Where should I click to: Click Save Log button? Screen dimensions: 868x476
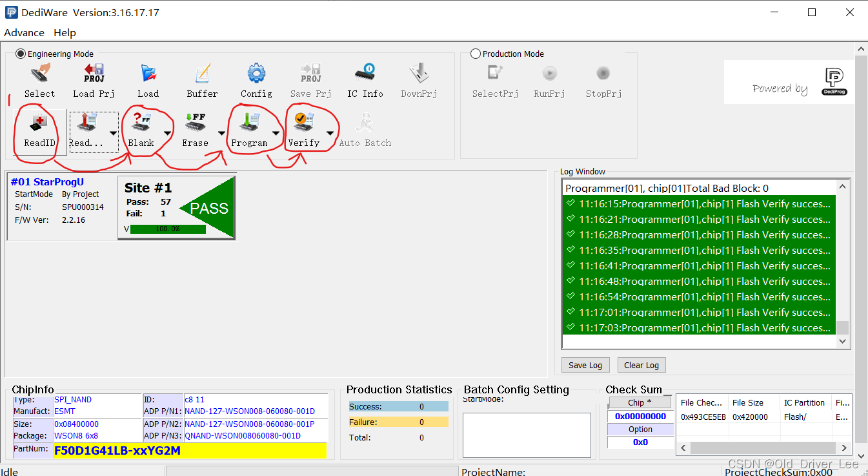point(585,365)
